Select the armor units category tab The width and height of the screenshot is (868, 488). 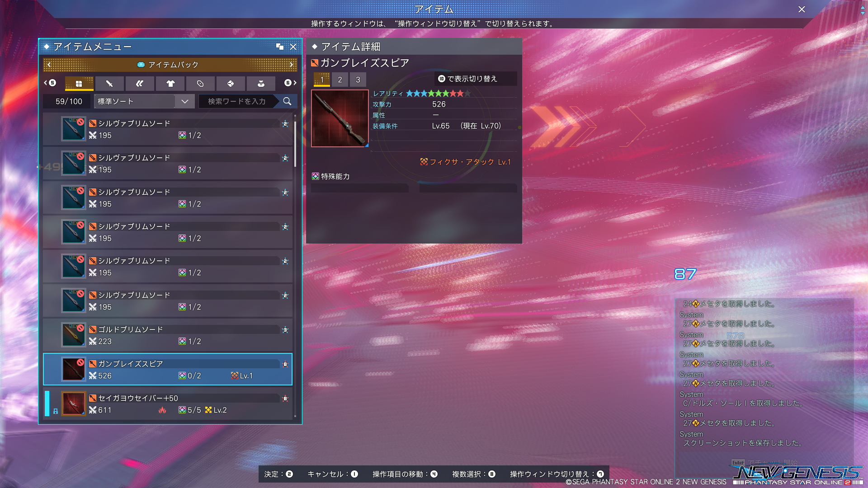(140, 84)
